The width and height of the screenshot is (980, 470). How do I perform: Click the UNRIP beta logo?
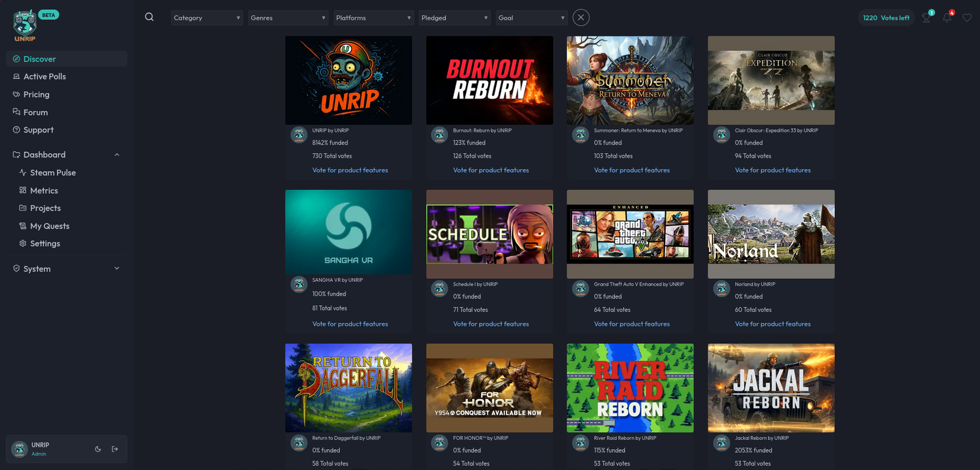tap(26, 26)
